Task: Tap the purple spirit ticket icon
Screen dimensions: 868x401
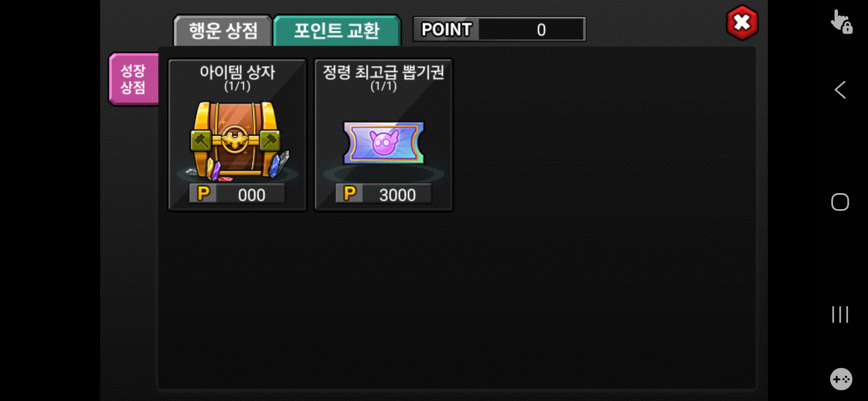Action: 384,143
